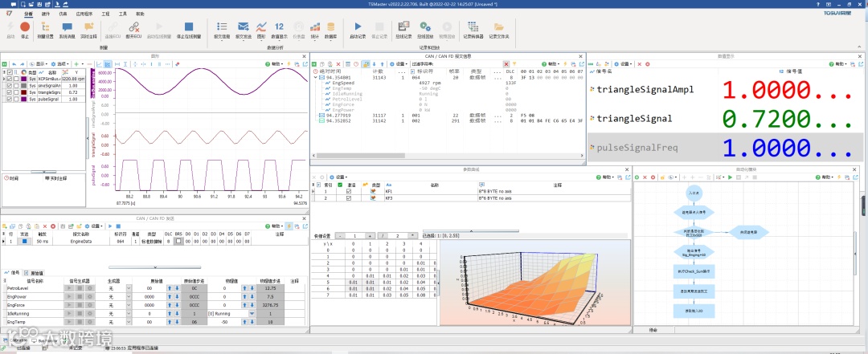Image resolution: width=868 pixels, height=354 pixels.
Task: Select the triangleSignal row in numeric display
Action: [x=633, y=118]
